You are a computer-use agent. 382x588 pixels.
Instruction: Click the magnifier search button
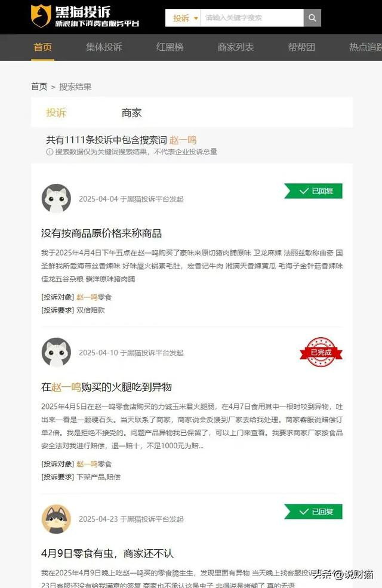pyautogui.click(x=312, y=18)
